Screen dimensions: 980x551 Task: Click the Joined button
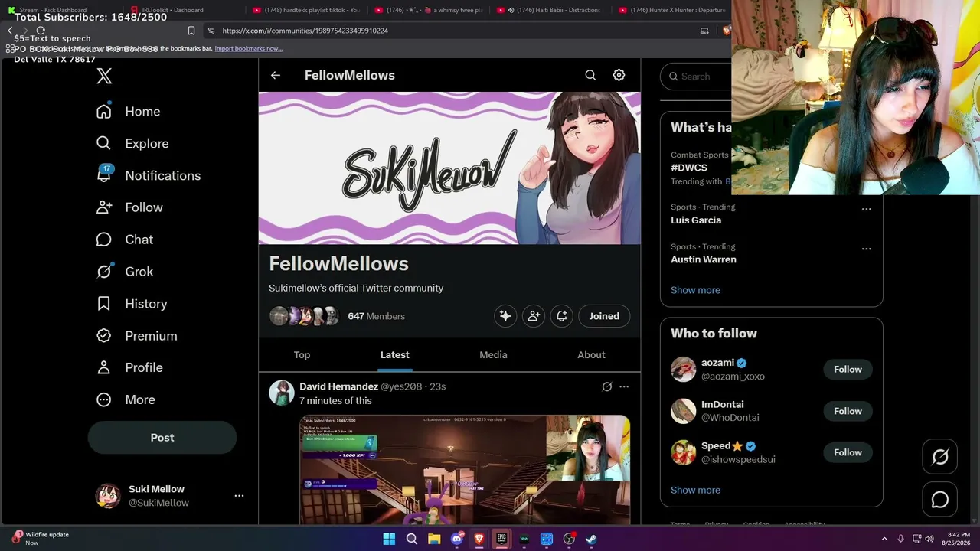point(604,316)
